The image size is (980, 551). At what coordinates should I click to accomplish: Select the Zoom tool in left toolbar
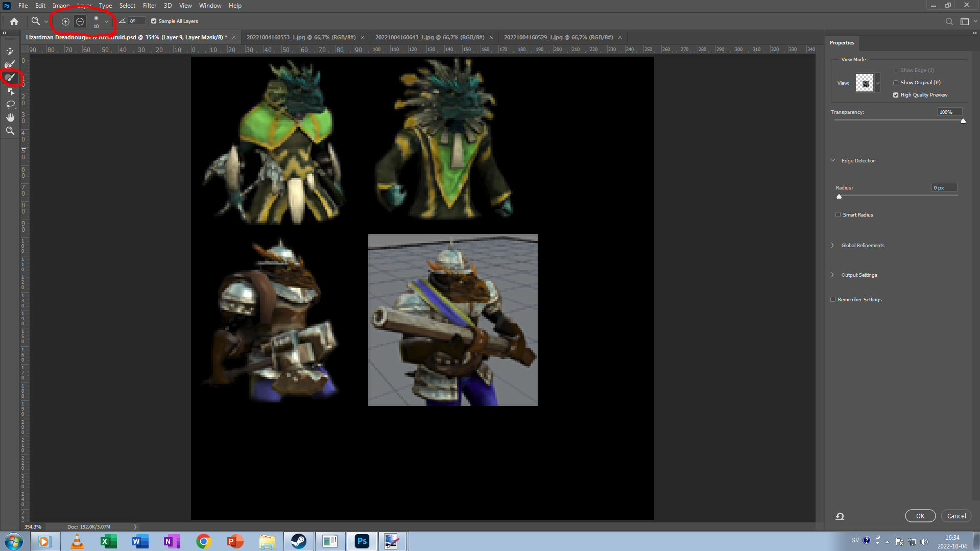(10, 131)
